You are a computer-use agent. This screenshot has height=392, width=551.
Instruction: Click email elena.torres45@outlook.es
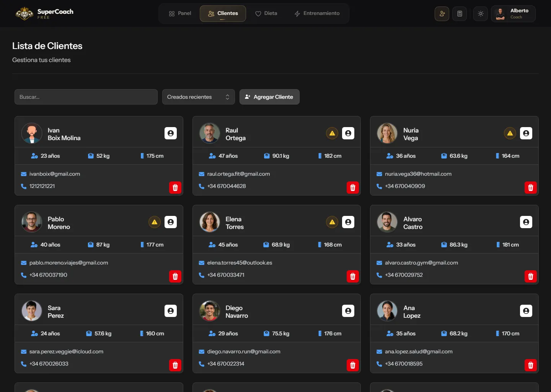240,263
